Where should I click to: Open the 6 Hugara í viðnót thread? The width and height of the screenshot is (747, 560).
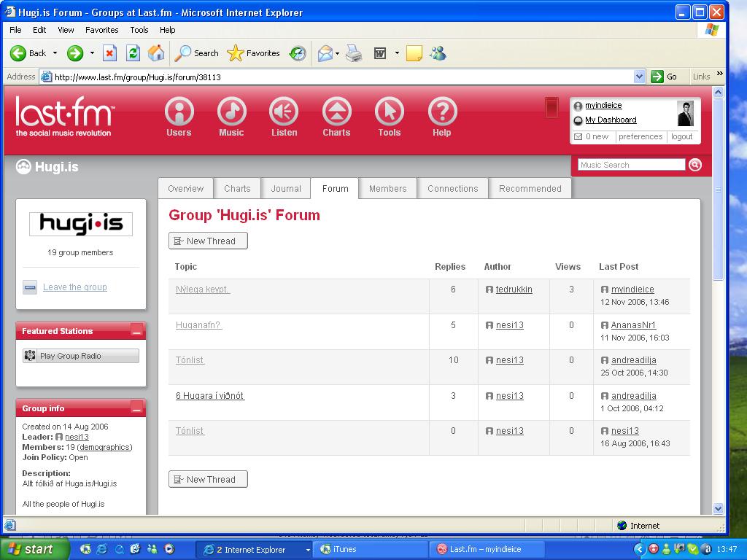point(210,396)
